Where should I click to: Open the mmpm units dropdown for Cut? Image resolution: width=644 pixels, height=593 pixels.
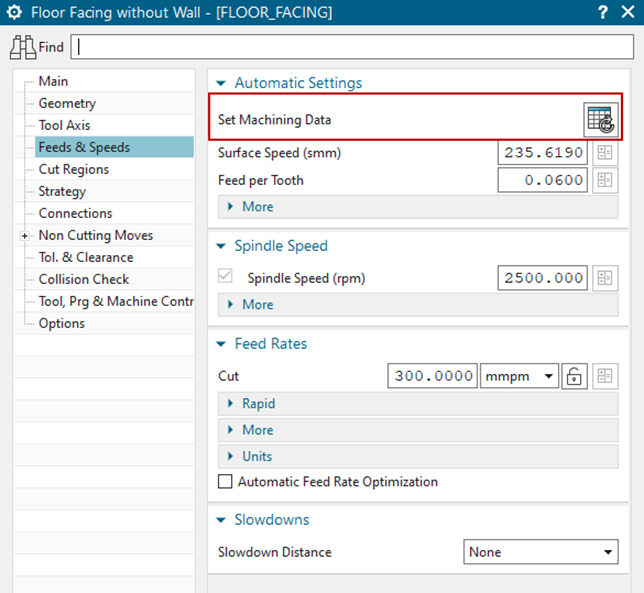coord(519,377)
